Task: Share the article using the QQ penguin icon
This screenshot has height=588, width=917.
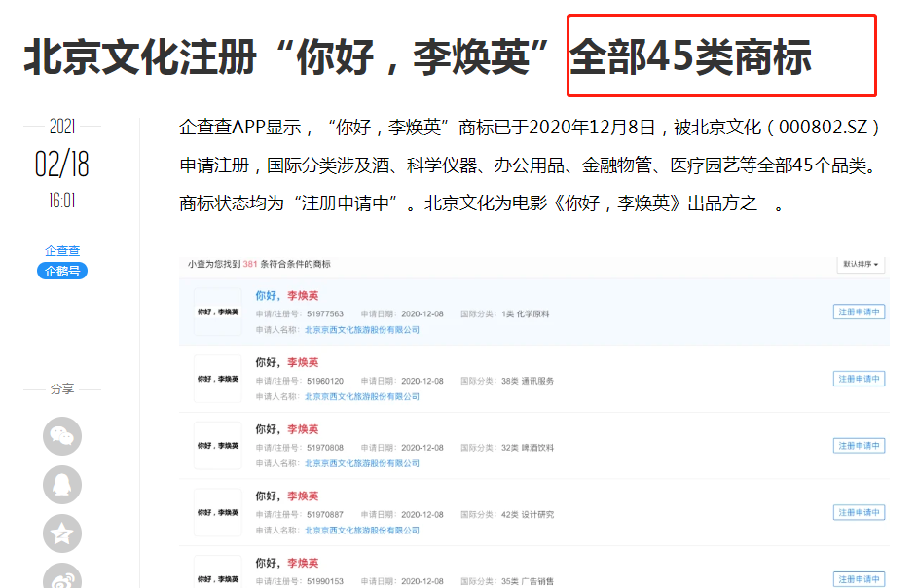Action: click(x=61, y=484)
